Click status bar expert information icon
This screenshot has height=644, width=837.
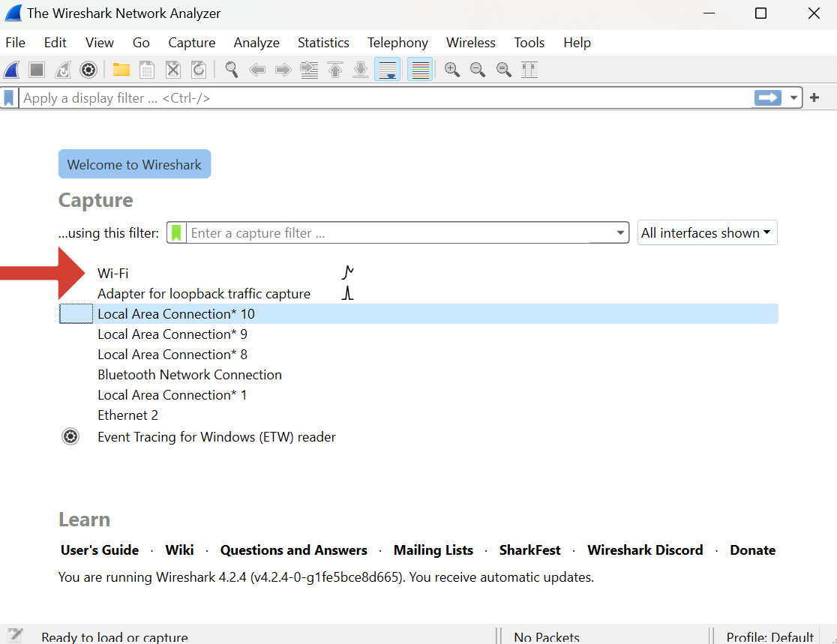15,636
